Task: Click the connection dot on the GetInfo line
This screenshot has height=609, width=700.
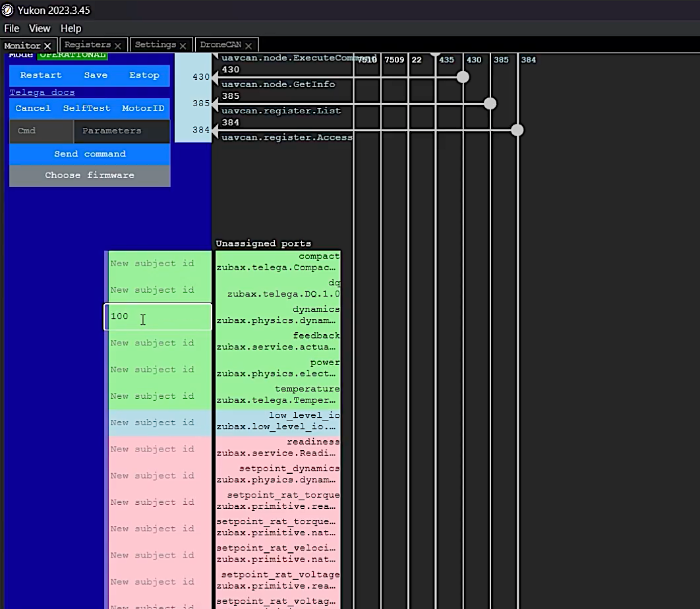Action: tap(463, 77)
